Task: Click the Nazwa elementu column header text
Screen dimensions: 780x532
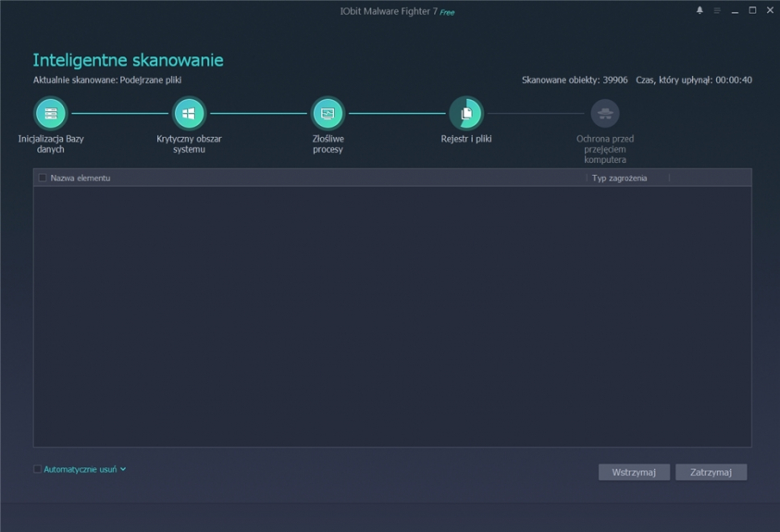Action: 80,178
